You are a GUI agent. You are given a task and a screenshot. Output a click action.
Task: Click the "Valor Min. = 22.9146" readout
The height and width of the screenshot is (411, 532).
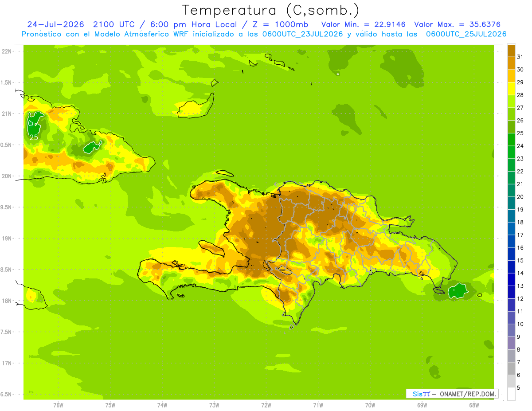pyautogui.click(x=363, y=24)
